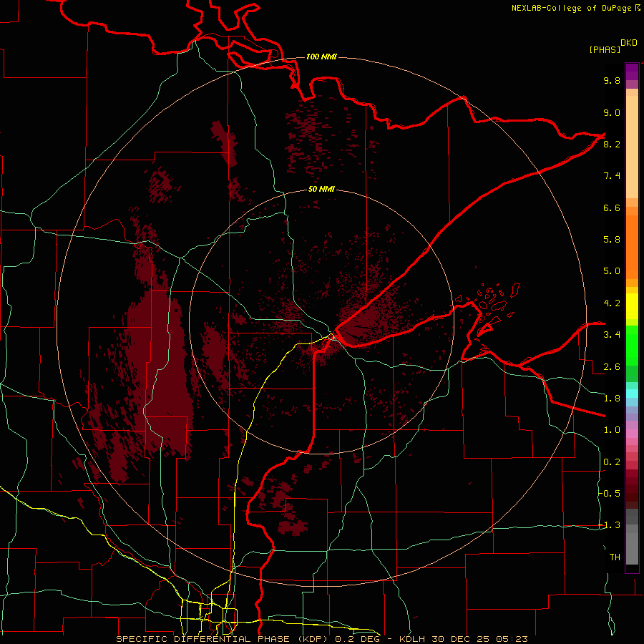Click the 8.2 value on the color scale

(x=612, y=144)
